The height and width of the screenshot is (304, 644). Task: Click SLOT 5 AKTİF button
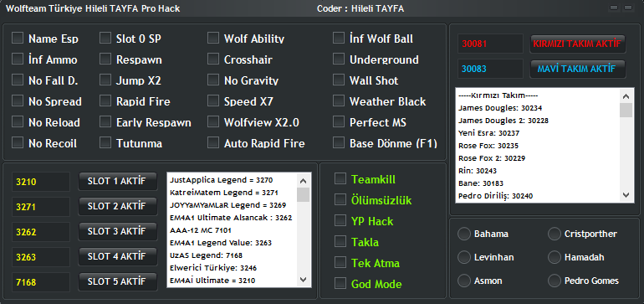[x=117, y=281]
